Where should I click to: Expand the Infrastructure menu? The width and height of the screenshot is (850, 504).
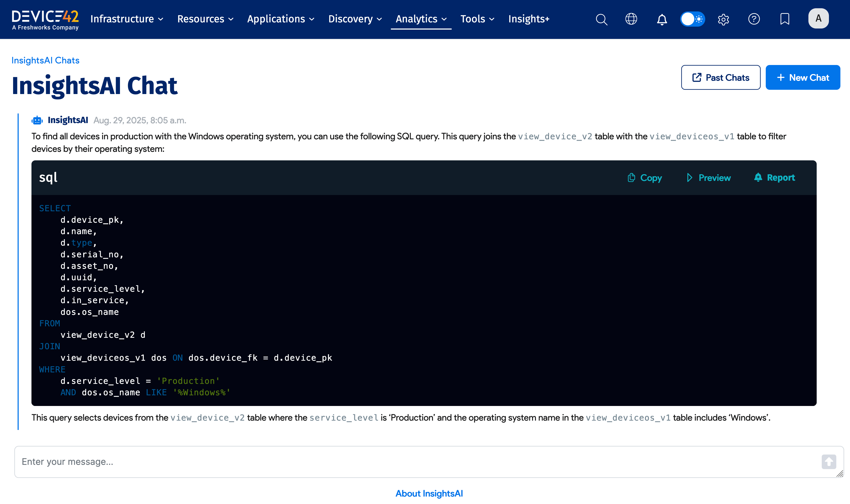(x=126, y=19)
